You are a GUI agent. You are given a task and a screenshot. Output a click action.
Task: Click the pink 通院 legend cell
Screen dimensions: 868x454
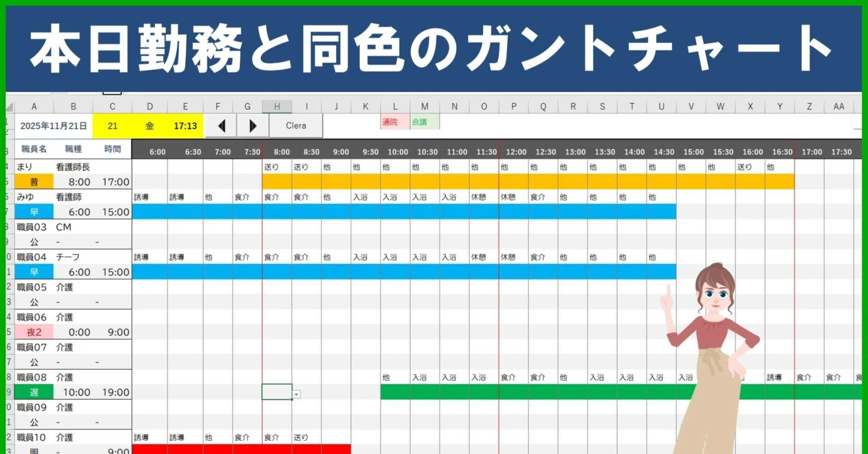pyautogui.click(x=395, y=122)
